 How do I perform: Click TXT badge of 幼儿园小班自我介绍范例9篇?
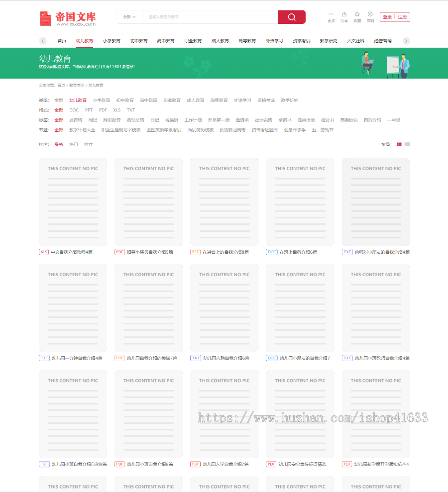coord(44,464)
